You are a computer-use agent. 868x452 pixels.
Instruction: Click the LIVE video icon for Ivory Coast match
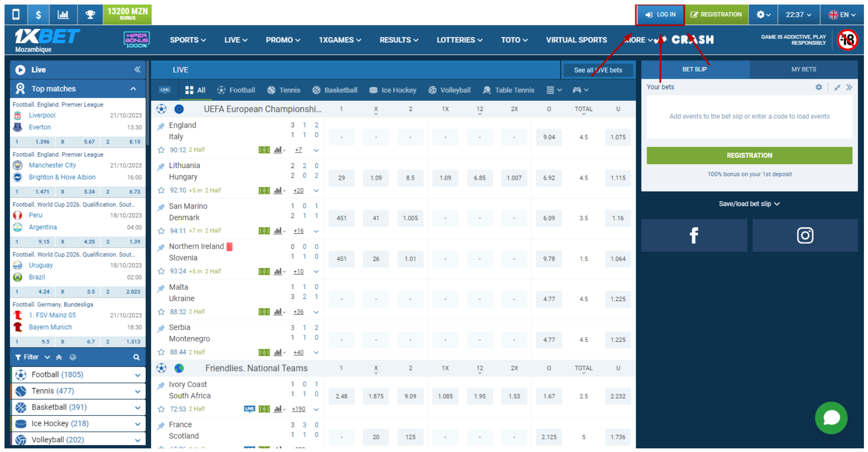pyautogui.click(x=249, y=409)
